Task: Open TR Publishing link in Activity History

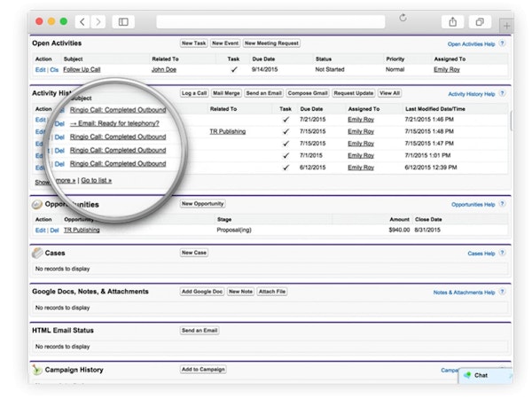Action: (228, 131)
